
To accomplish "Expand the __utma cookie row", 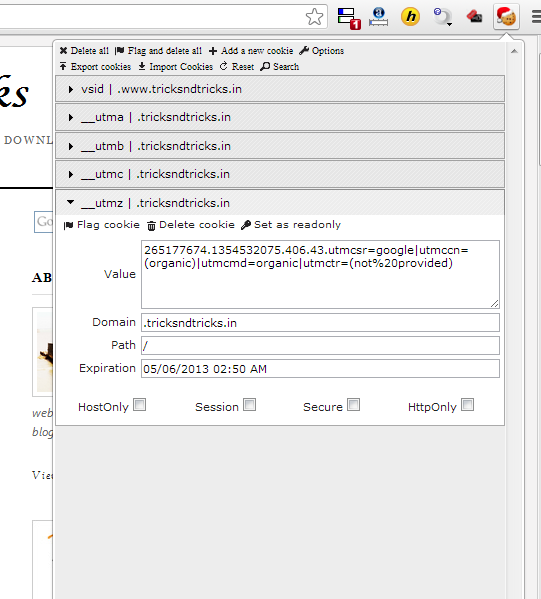I will tap(280, 117).
